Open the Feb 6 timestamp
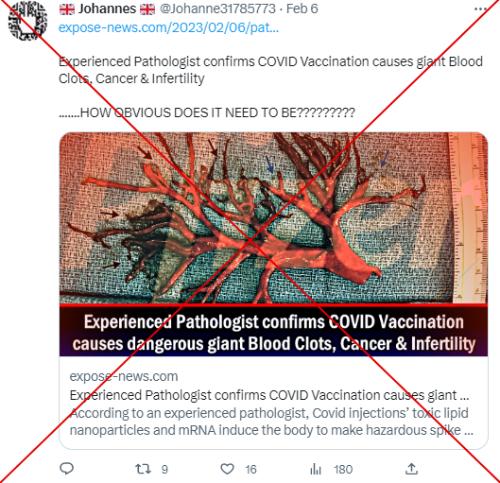The height and width of the screenshot is (483, 500). point(302,9)
